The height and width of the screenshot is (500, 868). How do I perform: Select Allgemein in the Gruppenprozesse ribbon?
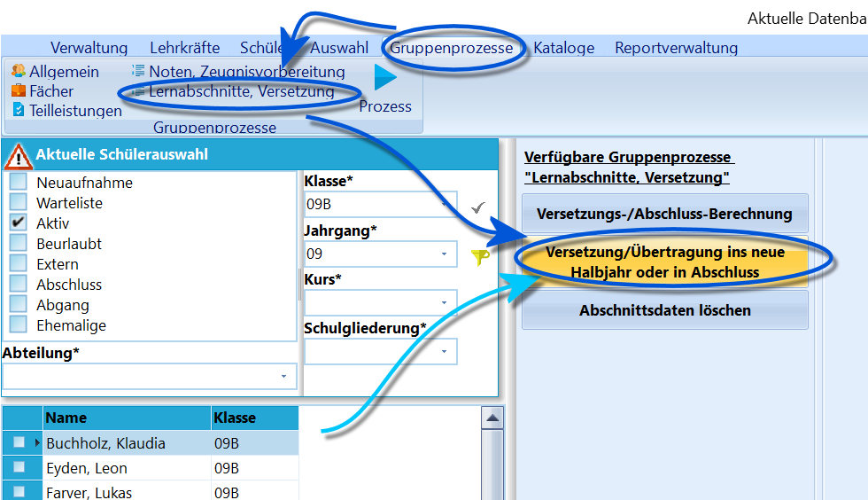pos(64,72)
